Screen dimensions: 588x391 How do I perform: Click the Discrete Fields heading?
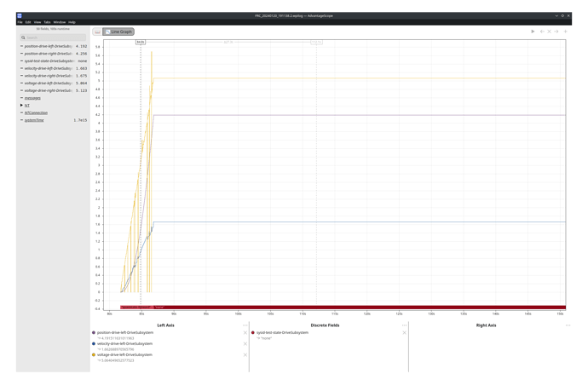point(326,325)
